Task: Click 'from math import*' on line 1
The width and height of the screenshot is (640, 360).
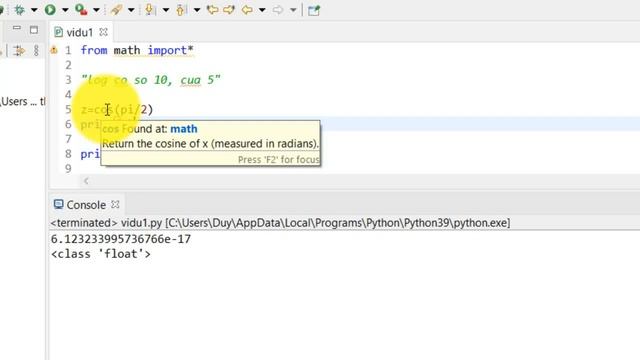Action: [x=137, y=51]
